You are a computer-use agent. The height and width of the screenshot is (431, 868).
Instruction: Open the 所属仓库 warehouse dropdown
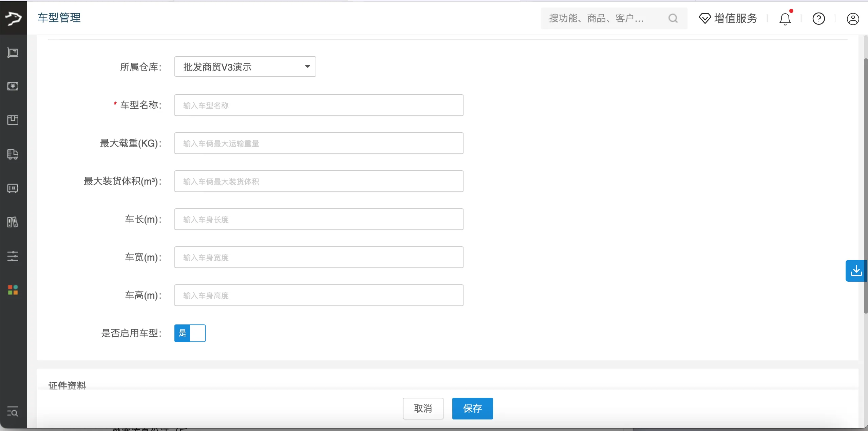[245, 67]
